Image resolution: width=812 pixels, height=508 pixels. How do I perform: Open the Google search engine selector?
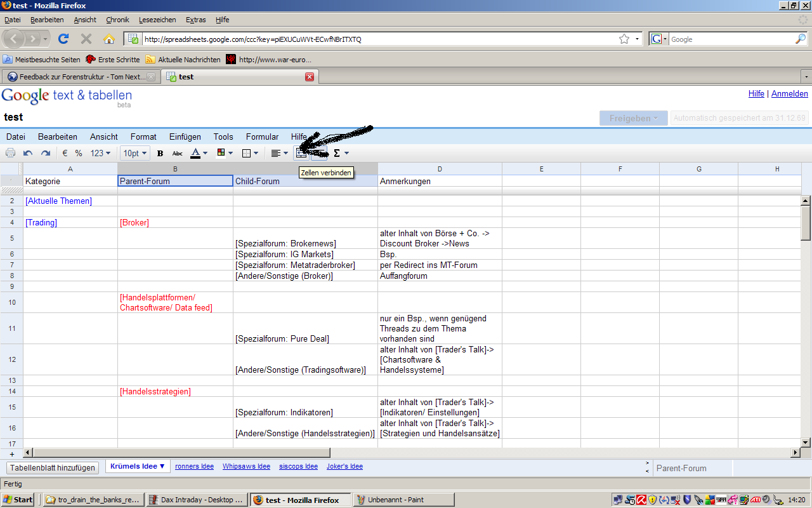(659, 39)
